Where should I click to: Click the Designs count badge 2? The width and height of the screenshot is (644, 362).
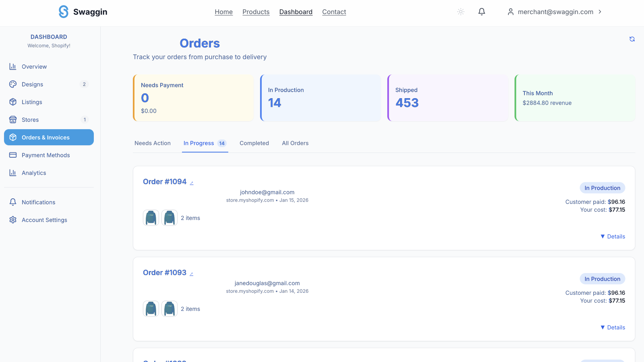coord(84,84)
